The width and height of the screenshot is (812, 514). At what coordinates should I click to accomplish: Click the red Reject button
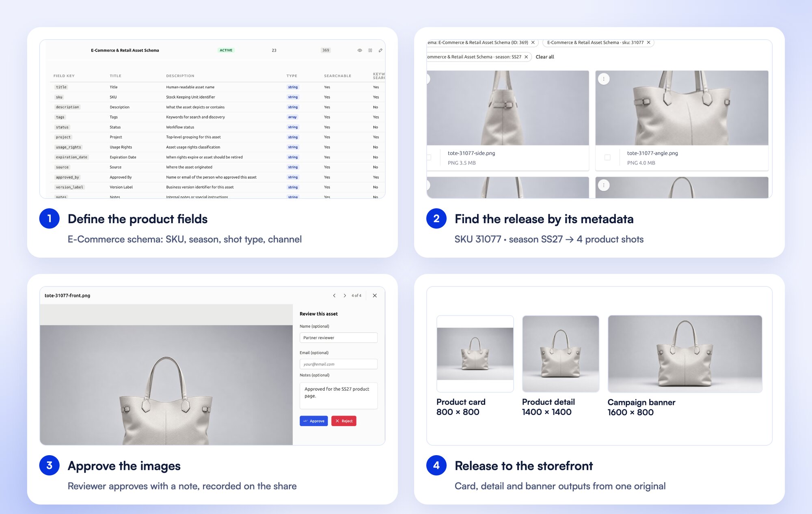tap(344, 421)
